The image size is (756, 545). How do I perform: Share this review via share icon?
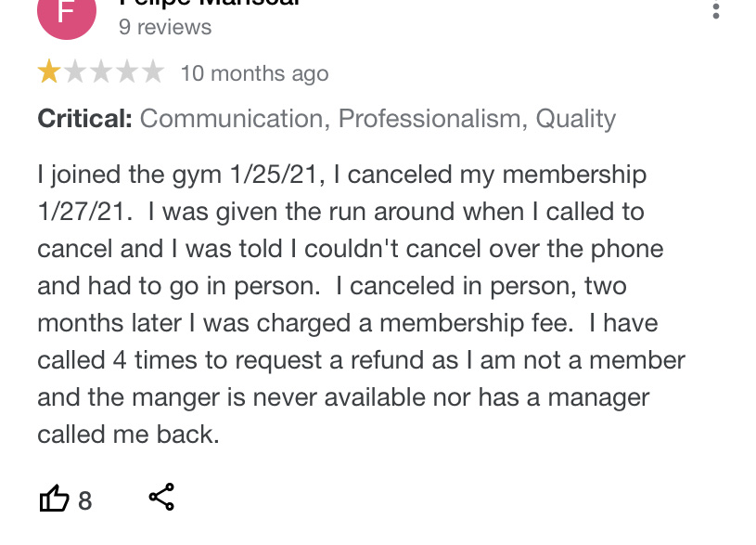[161, 498]
